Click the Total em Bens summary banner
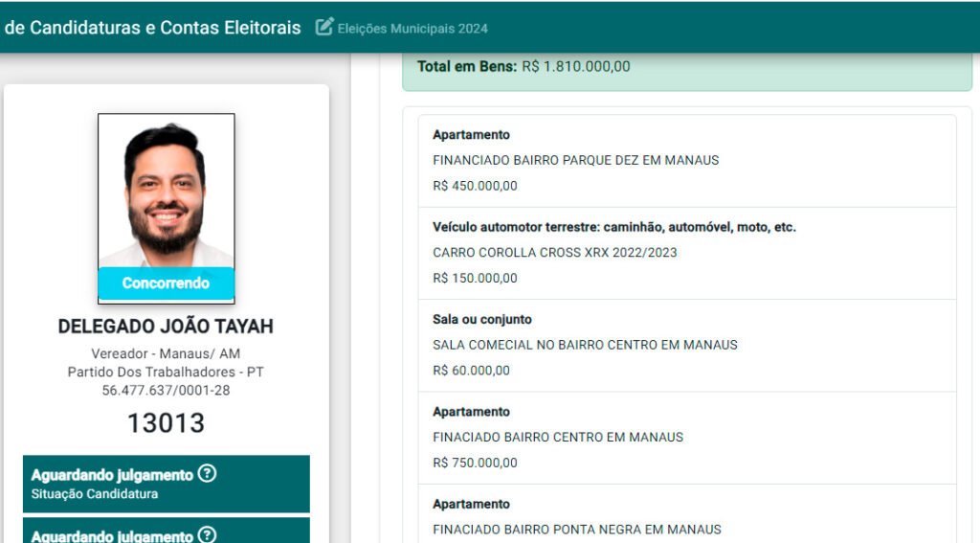 [686, 68]
